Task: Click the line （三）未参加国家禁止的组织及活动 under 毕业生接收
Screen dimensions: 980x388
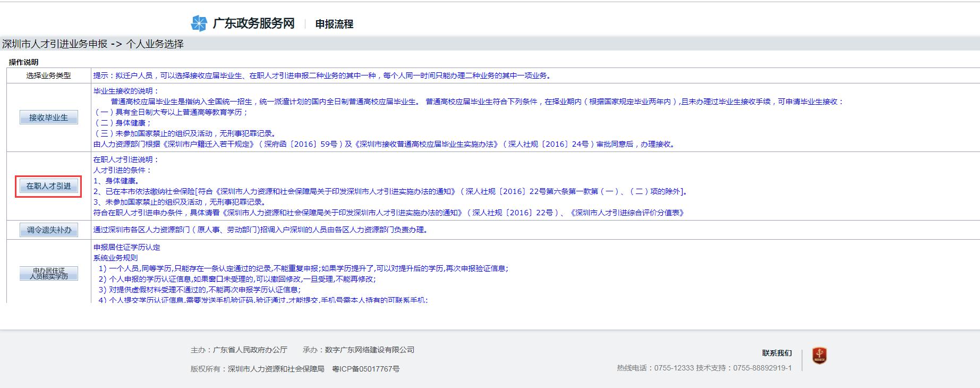Action: tap(185, 133)
